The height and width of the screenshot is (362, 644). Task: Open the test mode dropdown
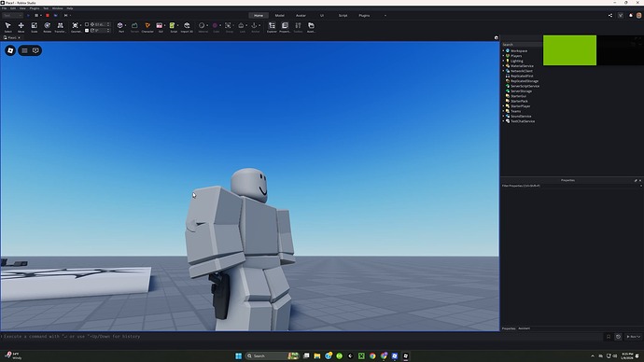pos(12,15)
